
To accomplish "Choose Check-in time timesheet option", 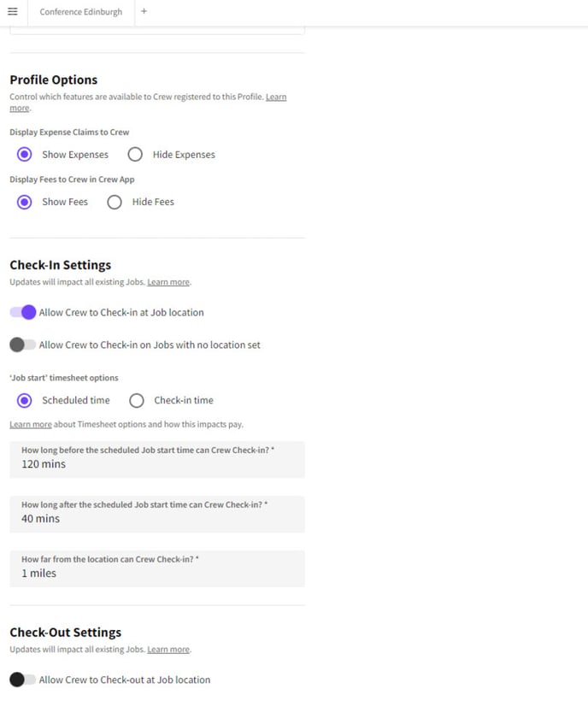I will click(x=137, y=401).
